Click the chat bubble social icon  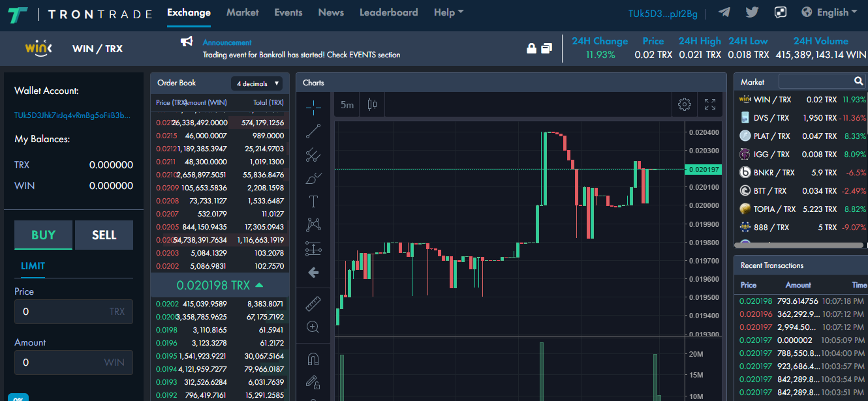[x=781, y=12]
